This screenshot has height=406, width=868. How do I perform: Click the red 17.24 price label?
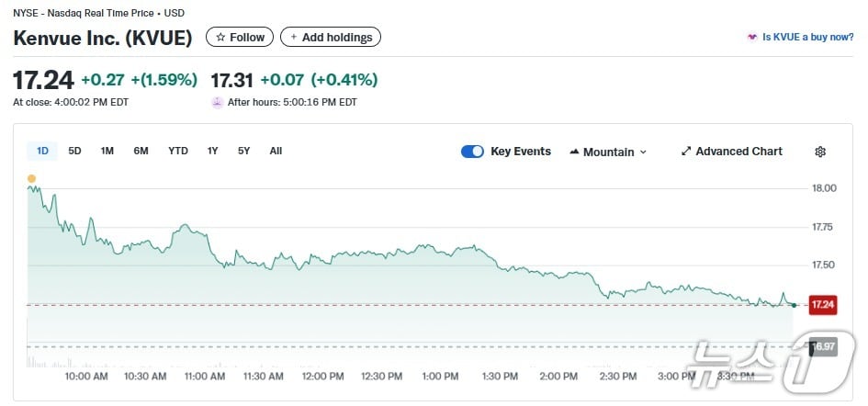click(x=822, y=305)
